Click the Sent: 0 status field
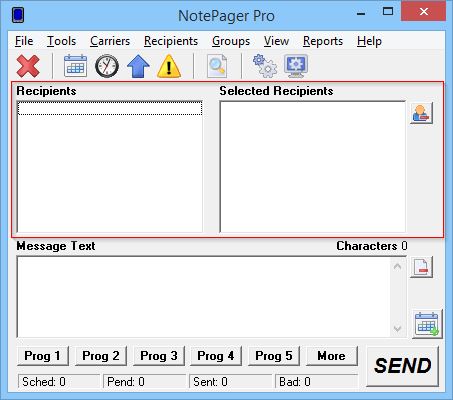453x400 pixels. click(x=230, y=382)
